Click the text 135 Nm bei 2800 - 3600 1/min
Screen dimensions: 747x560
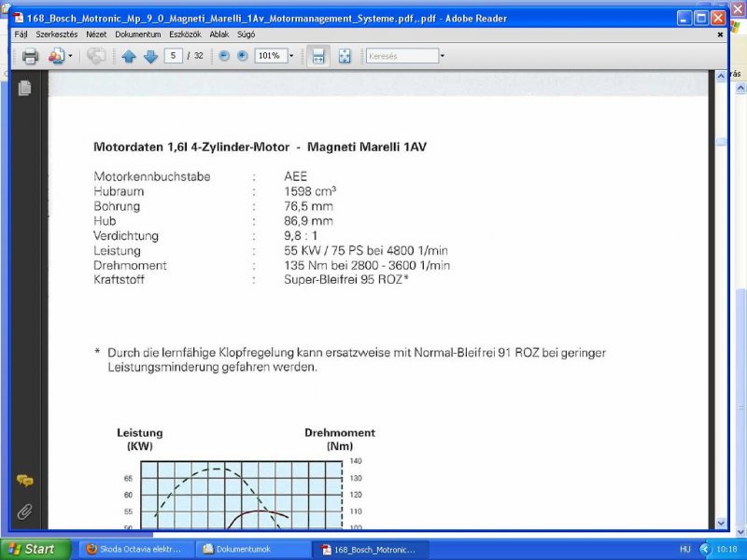(x=367, y=265)
